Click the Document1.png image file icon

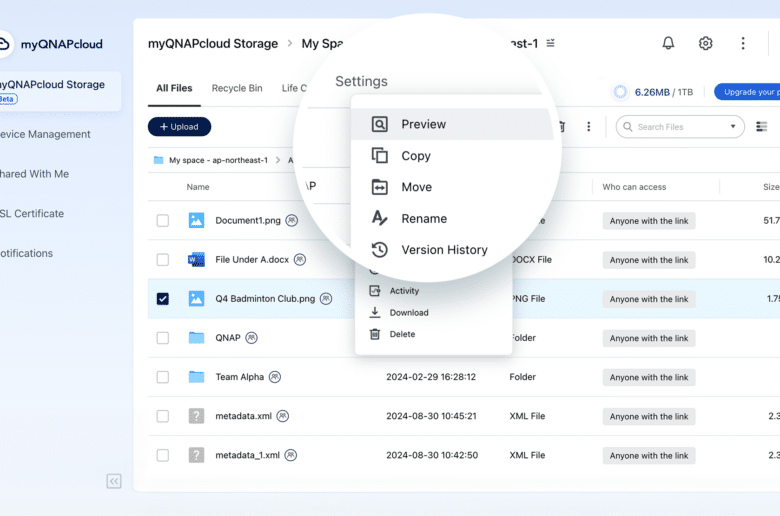tap(196, 220)
